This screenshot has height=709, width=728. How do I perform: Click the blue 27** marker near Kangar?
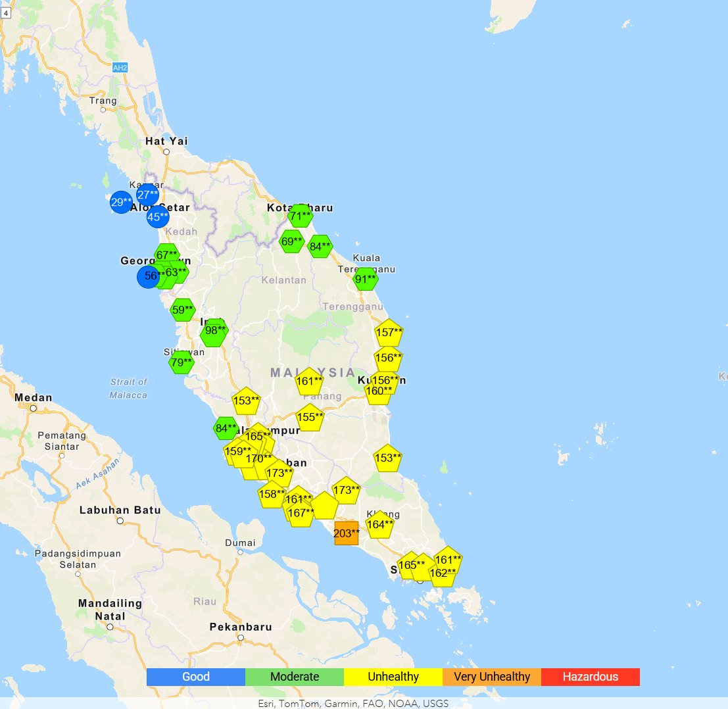(148, 195)
